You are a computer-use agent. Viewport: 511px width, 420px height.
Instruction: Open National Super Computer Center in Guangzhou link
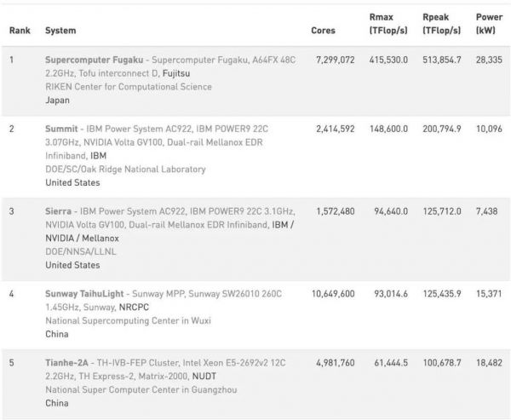coord(141,390)
